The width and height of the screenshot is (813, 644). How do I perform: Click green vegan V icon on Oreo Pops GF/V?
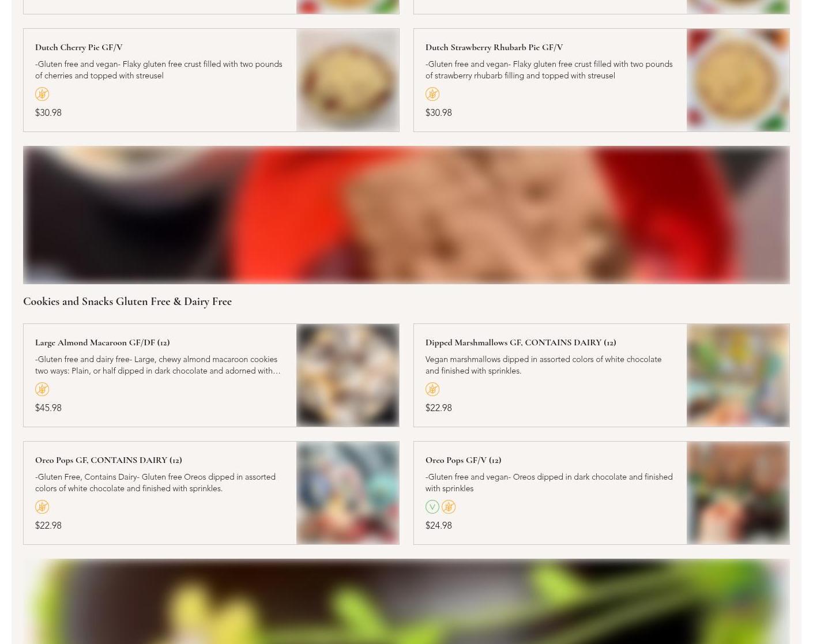pyautogui.click(x=432, y=507)
